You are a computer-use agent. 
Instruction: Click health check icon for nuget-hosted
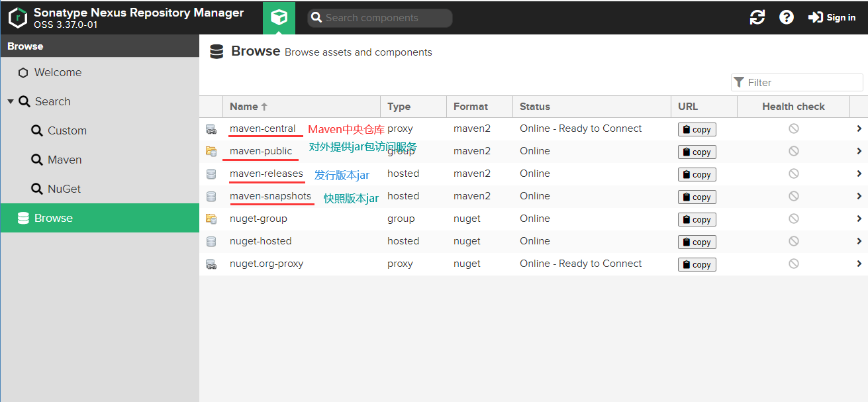point(793,241)
